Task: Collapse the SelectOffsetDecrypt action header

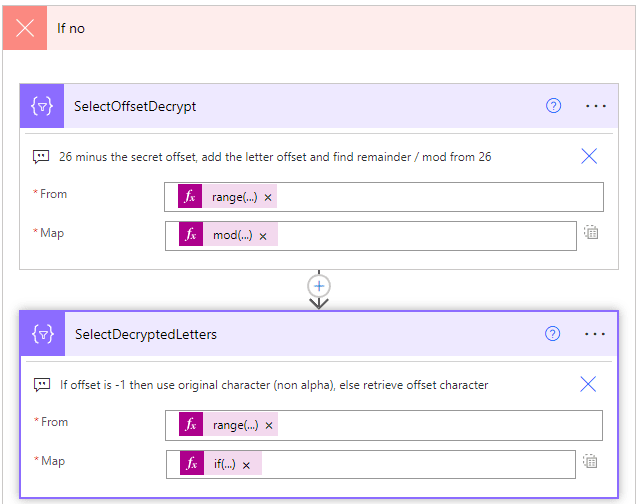Action: tap(300, 106)
